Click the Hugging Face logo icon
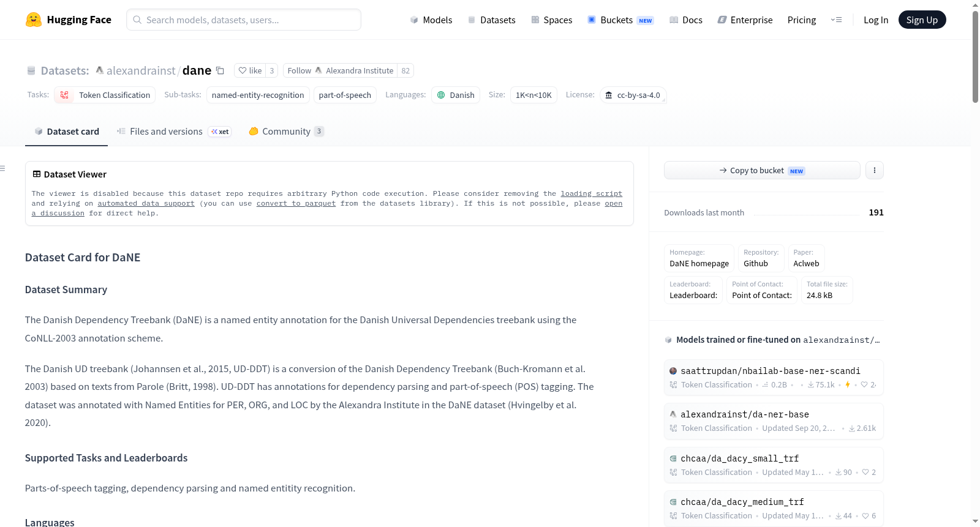Screen dimensions: 980x527 pos(33,20)
